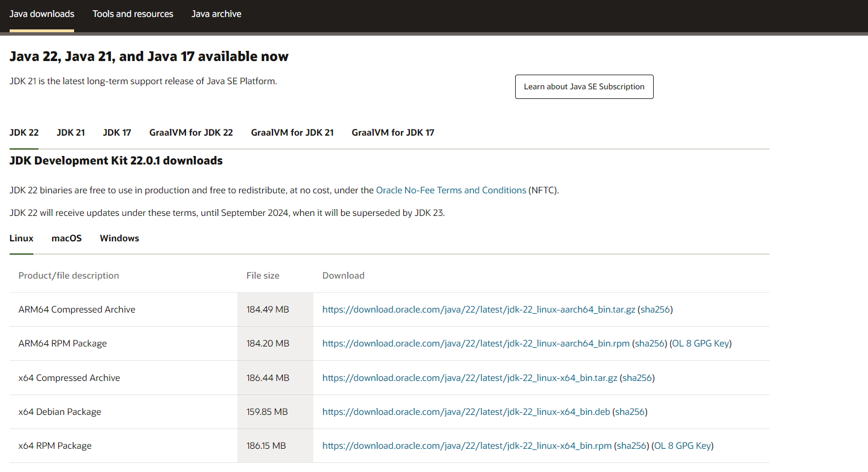Click the x64 Compressed Archive description

tap(70, 378)
